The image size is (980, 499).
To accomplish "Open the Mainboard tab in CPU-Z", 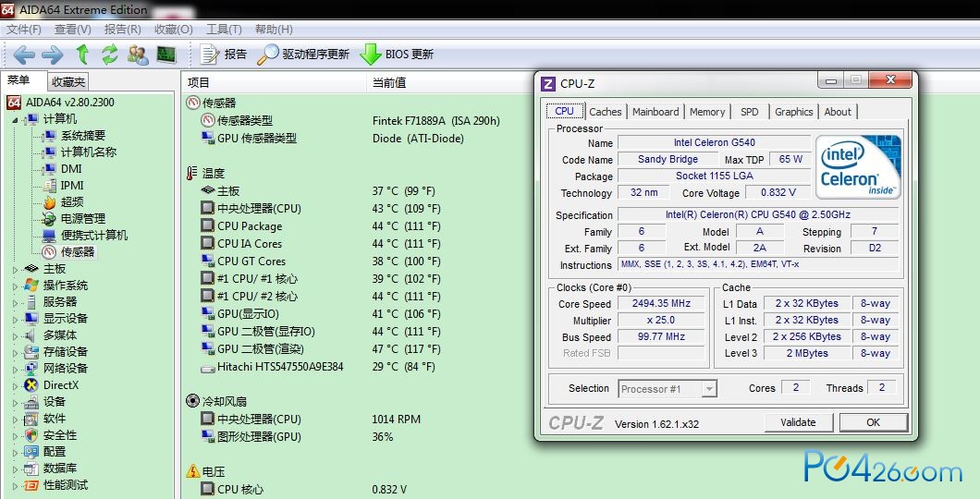I will [x=655, y=112].
